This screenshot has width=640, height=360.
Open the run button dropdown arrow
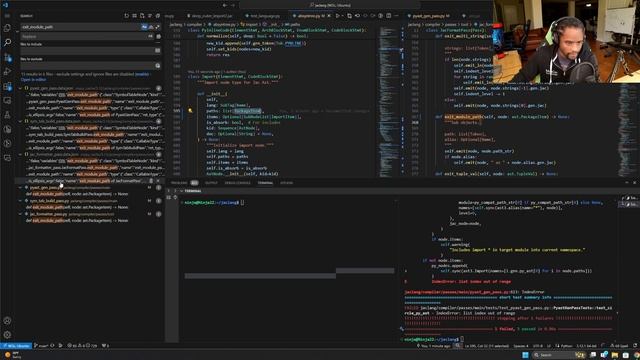pos(342,16)
